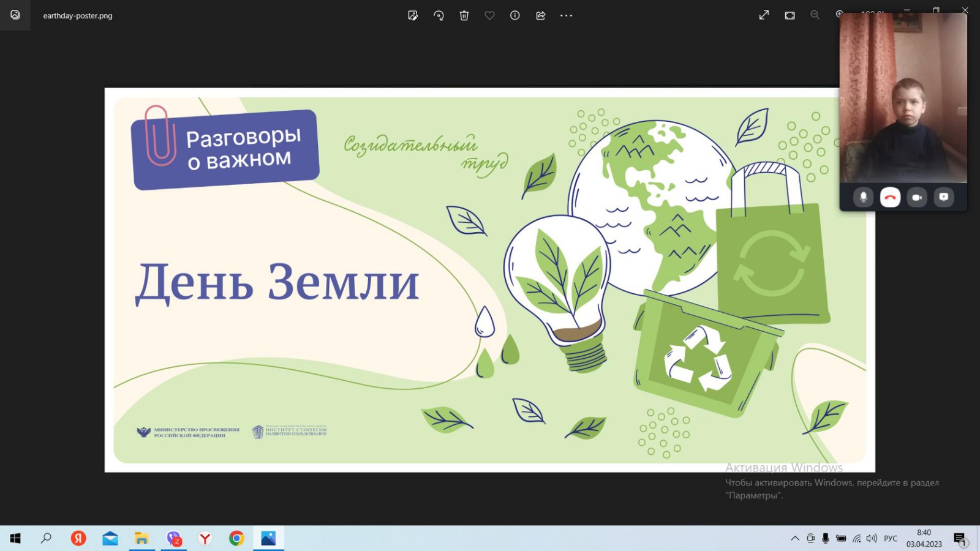
Task: Delete the image with trash icon
Action: click(x=464, y=15)
